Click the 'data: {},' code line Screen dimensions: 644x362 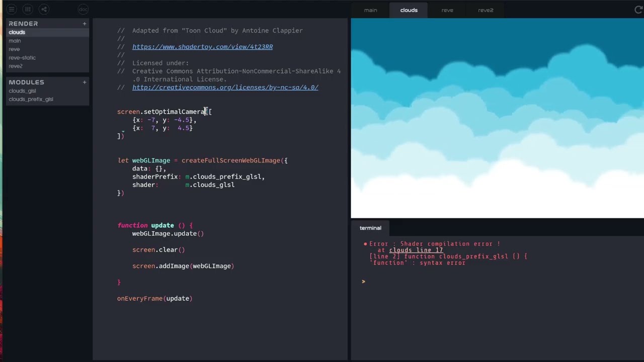coord(149,168)
